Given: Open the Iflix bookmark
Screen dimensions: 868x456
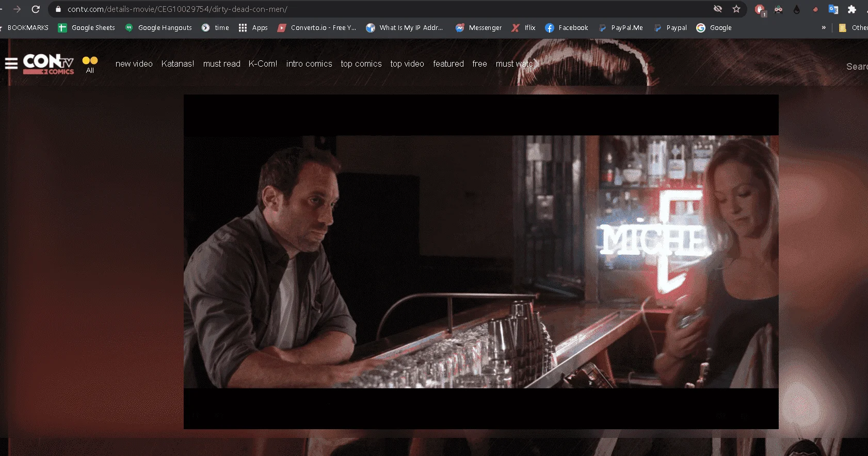Looking at the screenshot, I should coord(523,28).
